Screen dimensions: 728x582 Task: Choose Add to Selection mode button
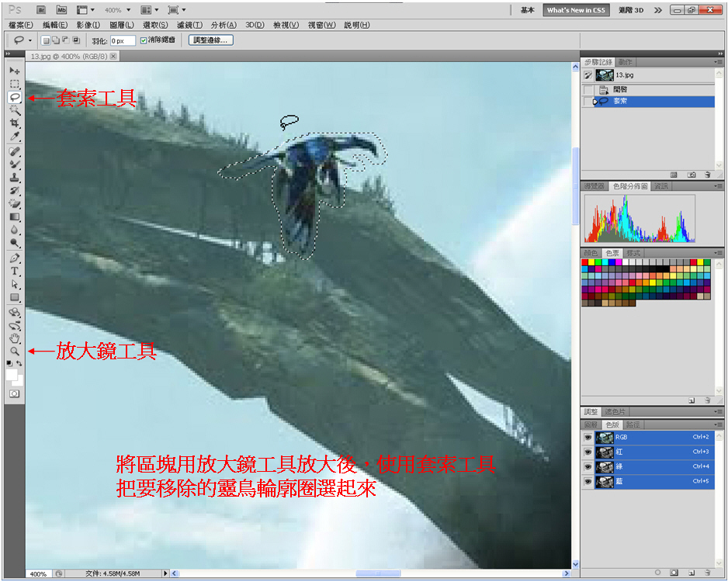coord(55,40)
